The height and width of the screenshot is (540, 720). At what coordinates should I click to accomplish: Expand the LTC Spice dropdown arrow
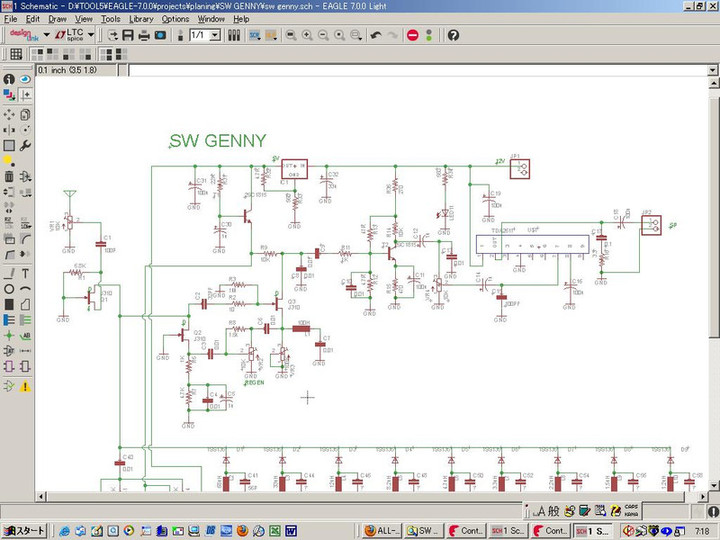(91, 35)
